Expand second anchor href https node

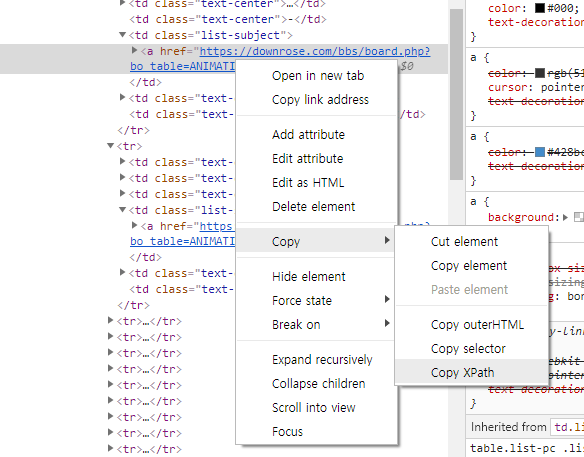coord(134,225)
